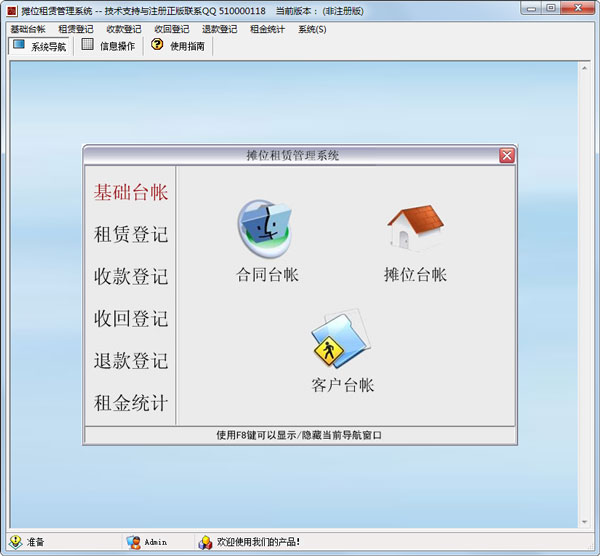The image size is (600, 556).
Task: Click the 准备 status bar icon
Action: coord(15,542)
